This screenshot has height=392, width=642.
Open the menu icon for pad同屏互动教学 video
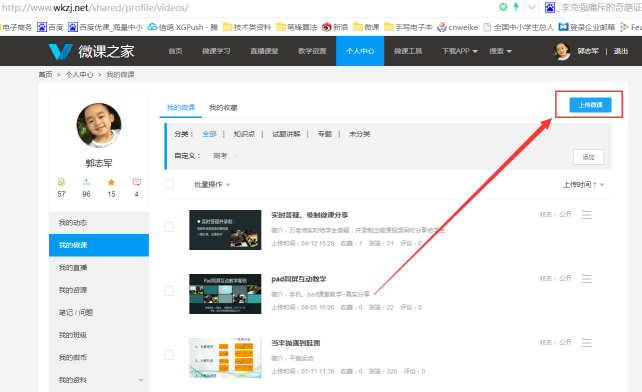click(x=586, y=279)
